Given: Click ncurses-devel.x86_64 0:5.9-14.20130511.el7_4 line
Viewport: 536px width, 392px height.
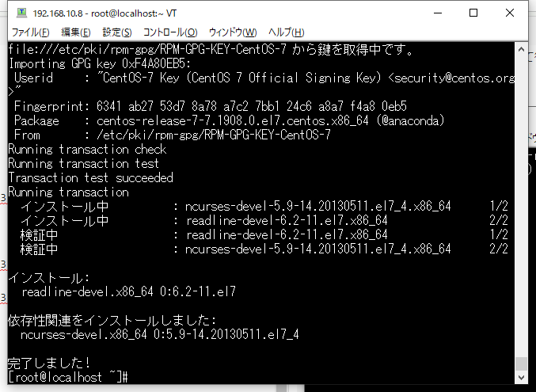Looking at the screenshot, I should point(160,334).
